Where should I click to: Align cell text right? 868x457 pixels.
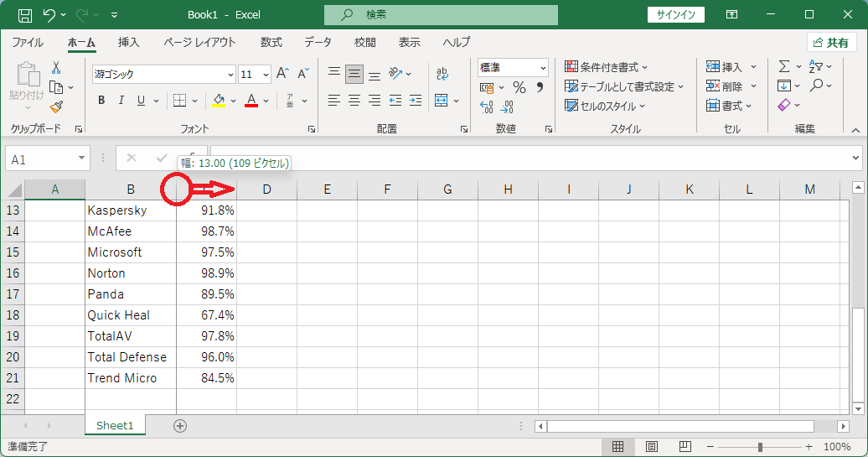pyautogui.click(x=375, y=101)
